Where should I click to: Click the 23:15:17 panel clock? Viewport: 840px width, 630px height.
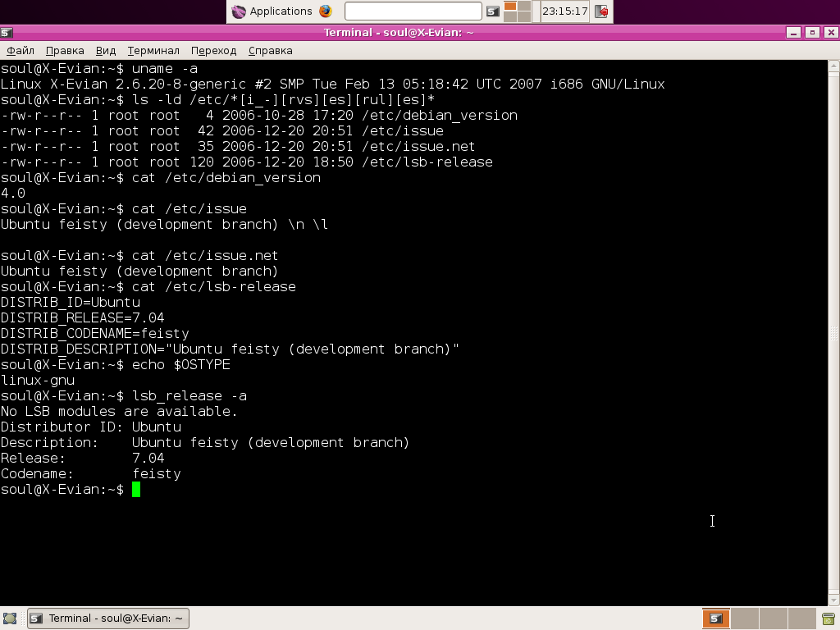(x=564, y=11)
